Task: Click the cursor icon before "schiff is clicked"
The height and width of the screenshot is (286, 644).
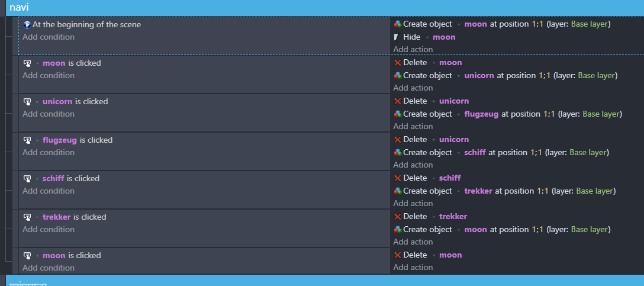Action: point(27,178)
